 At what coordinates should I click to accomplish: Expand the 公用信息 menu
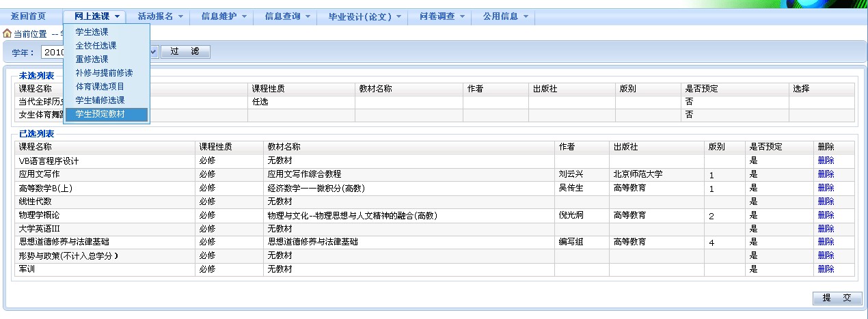click(506, 16)
